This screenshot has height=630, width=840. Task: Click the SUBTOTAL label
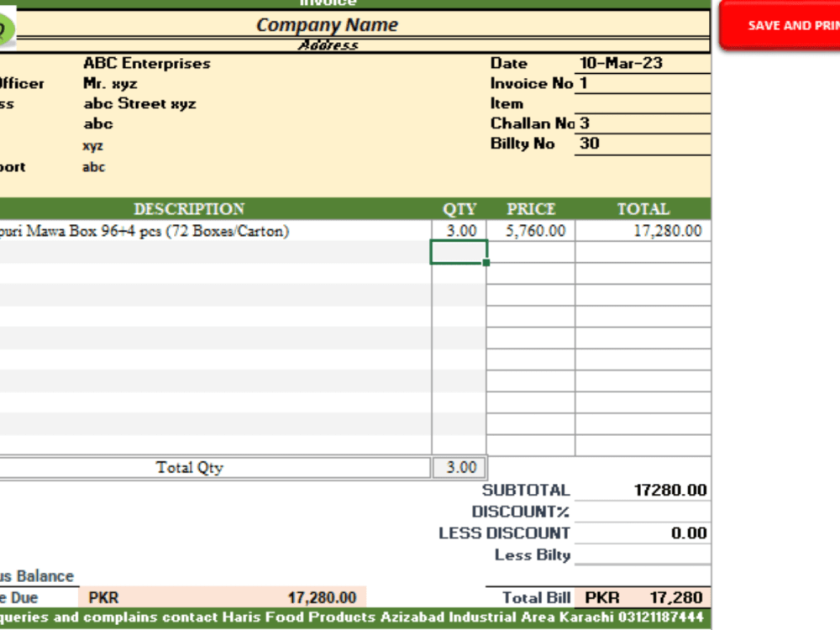pos(526,491)
